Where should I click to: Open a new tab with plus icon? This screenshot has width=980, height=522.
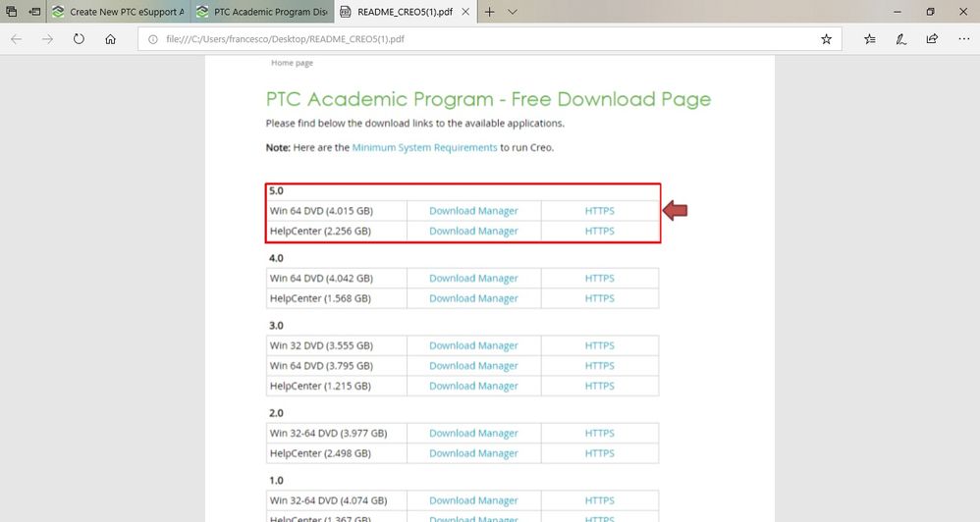pos(489,12)
